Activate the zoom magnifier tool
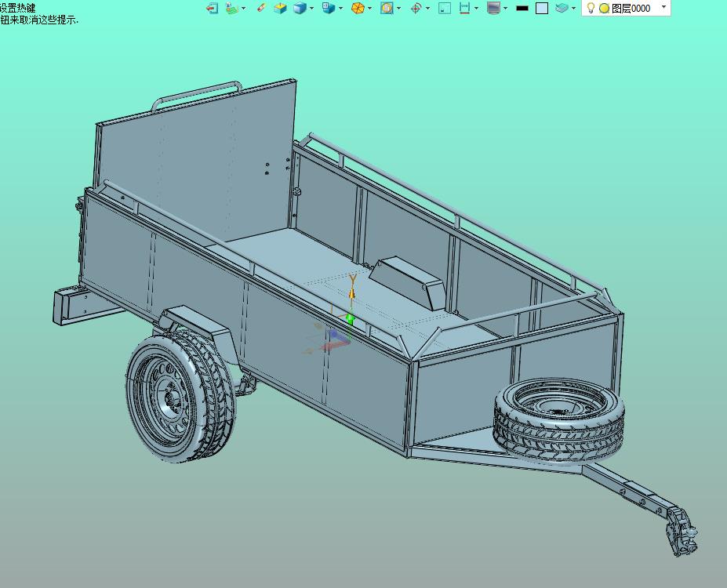This screenshot has width=727, height=588. tap(387, 8)
